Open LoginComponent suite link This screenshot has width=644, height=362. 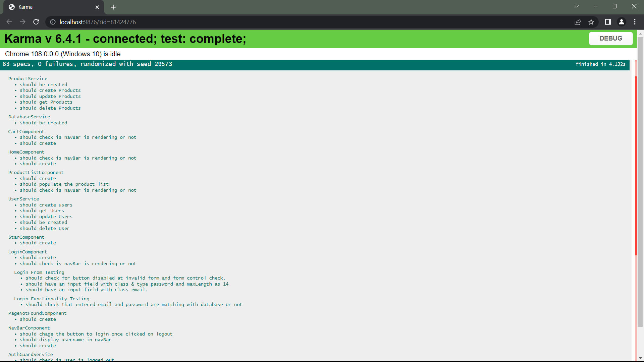pos(28,252)
